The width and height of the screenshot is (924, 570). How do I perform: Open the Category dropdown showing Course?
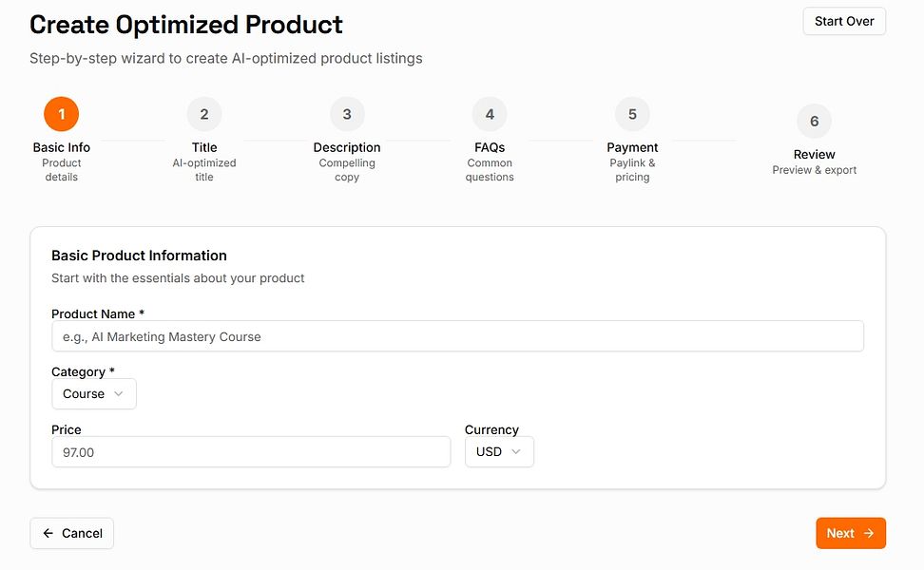(93, 393)
